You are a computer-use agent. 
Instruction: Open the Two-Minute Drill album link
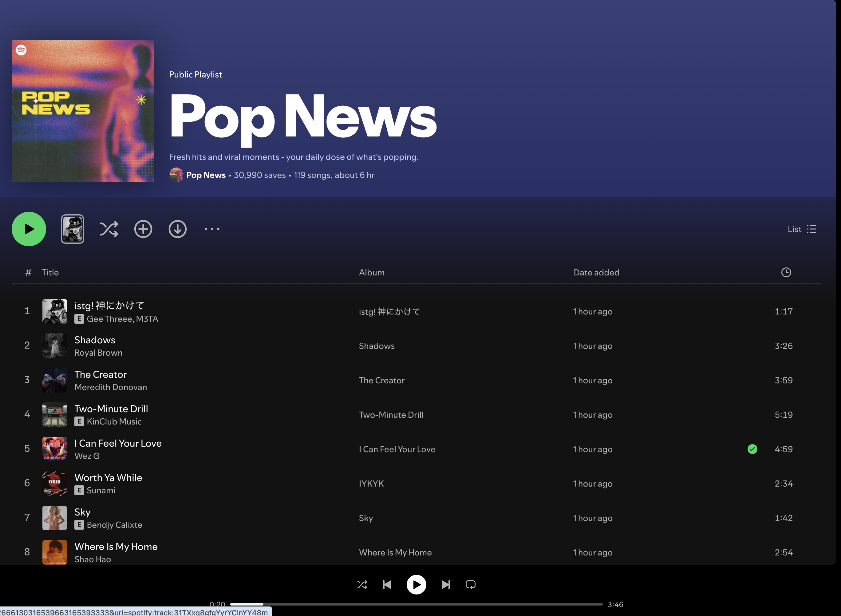(x=391, y=415)
